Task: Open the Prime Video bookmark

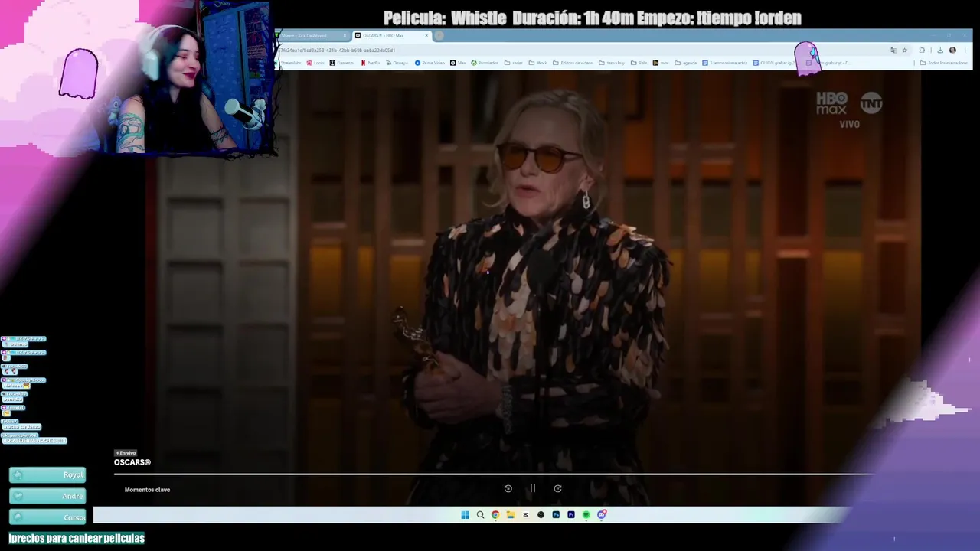Action: tap(430, 63)
